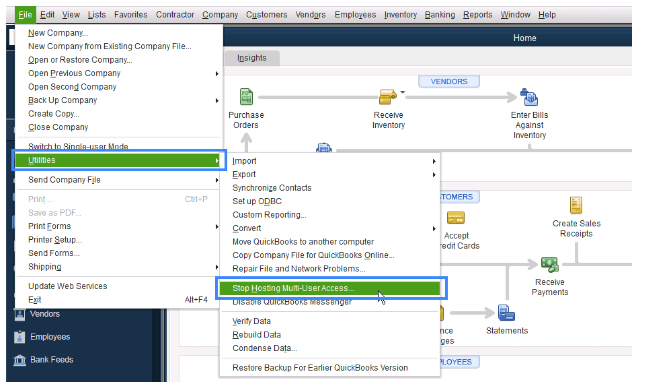Select the Enter Bills Against Inventory icon

529,97
